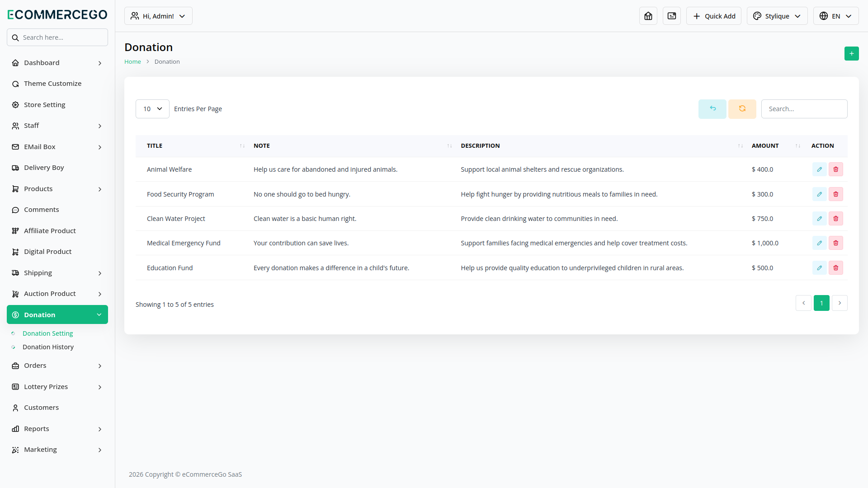Select Donation Setting submenu item
The image size is (868, 488).
click(47, 333)
